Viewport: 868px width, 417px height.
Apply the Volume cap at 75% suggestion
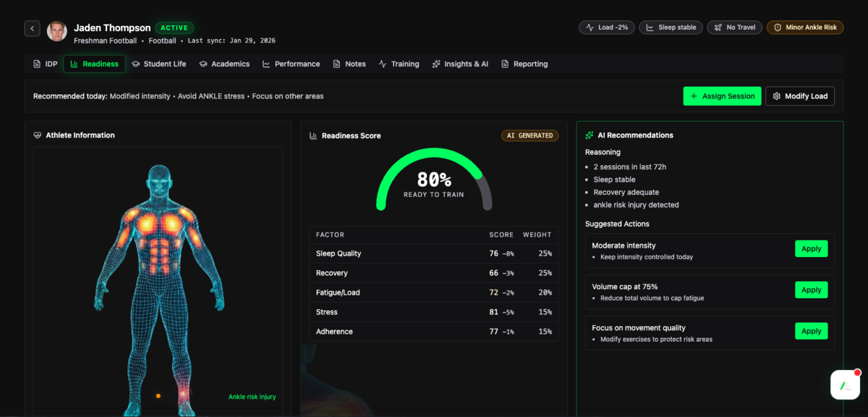[811, 290]
